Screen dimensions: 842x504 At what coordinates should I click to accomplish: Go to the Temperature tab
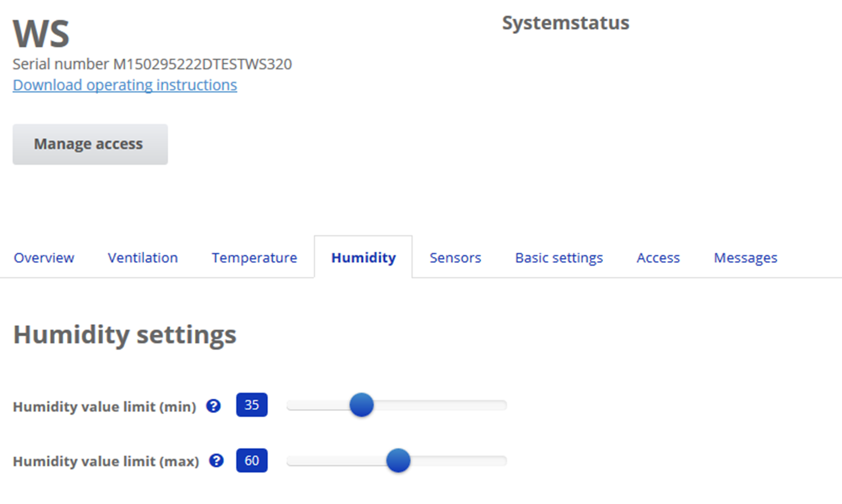[254, 258]
